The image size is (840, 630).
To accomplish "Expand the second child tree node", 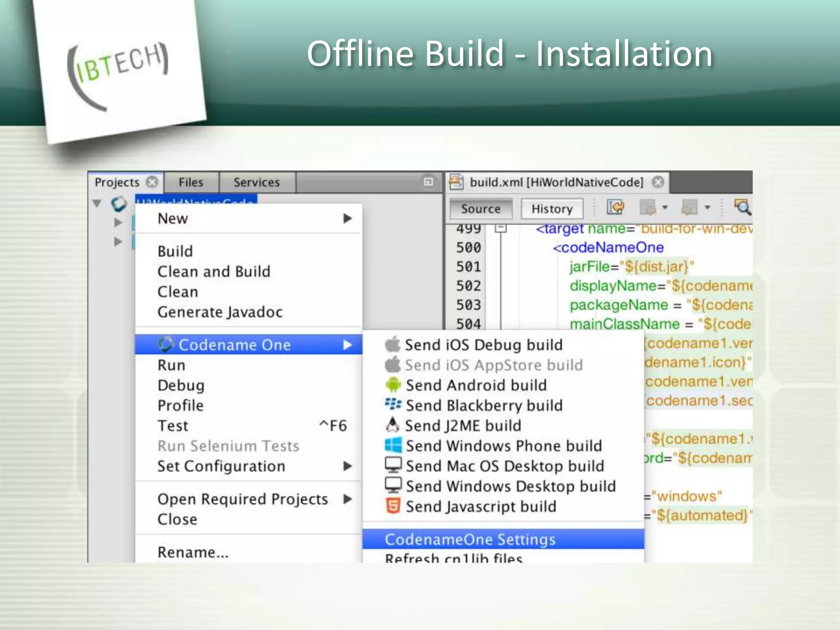I will click(118, 242).
